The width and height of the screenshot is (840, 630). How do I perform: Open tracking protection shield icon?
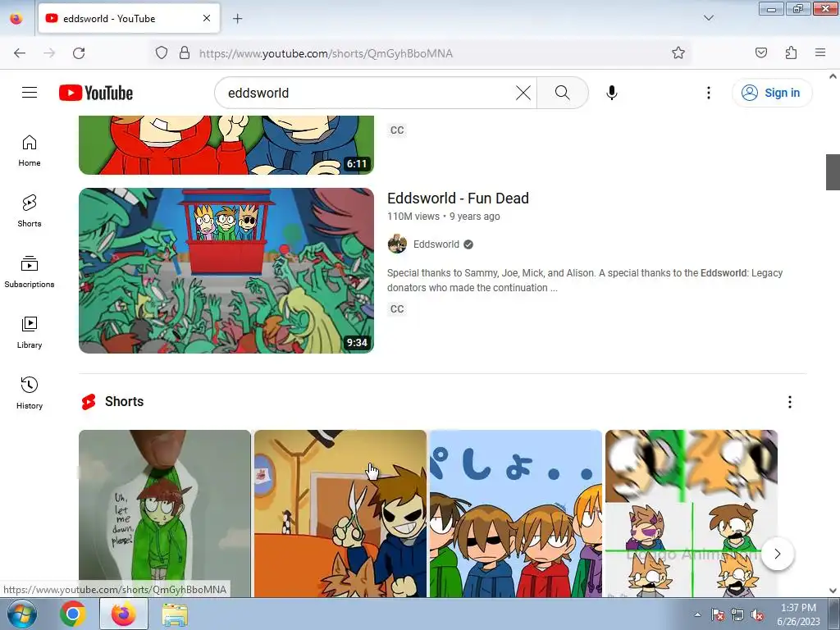162,53
